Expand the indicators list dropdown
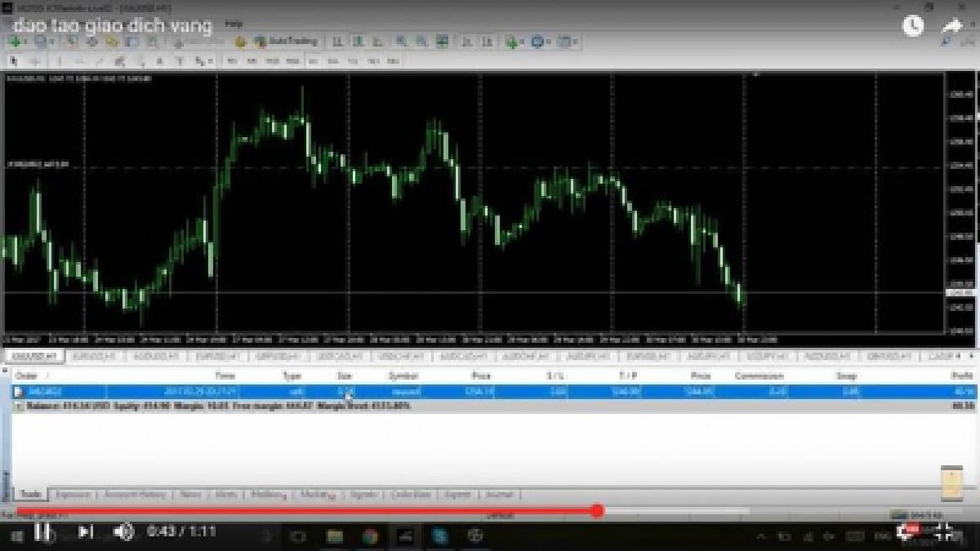The height and width of the screenshot is (551, 980). coord(523,42)
